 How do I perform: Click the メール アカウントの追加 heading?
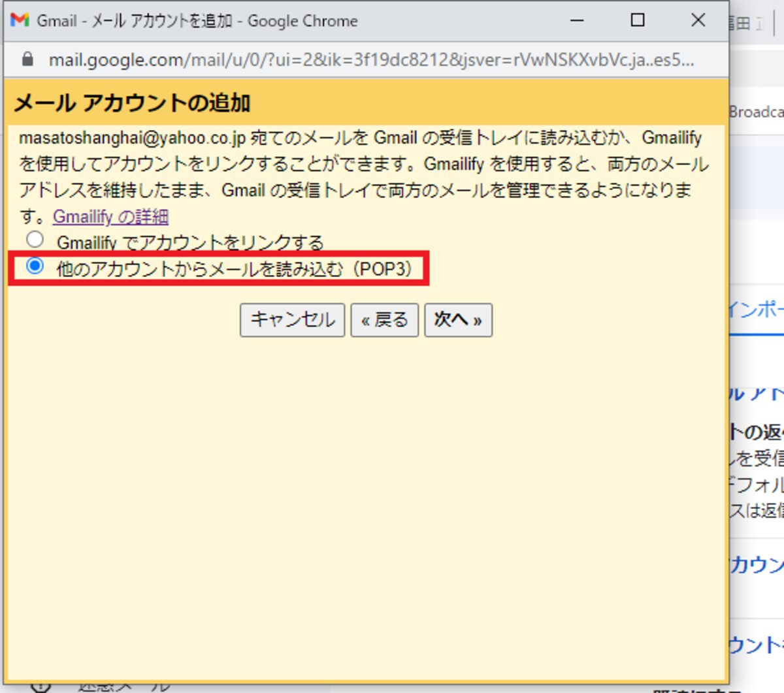tap(132, 103)
